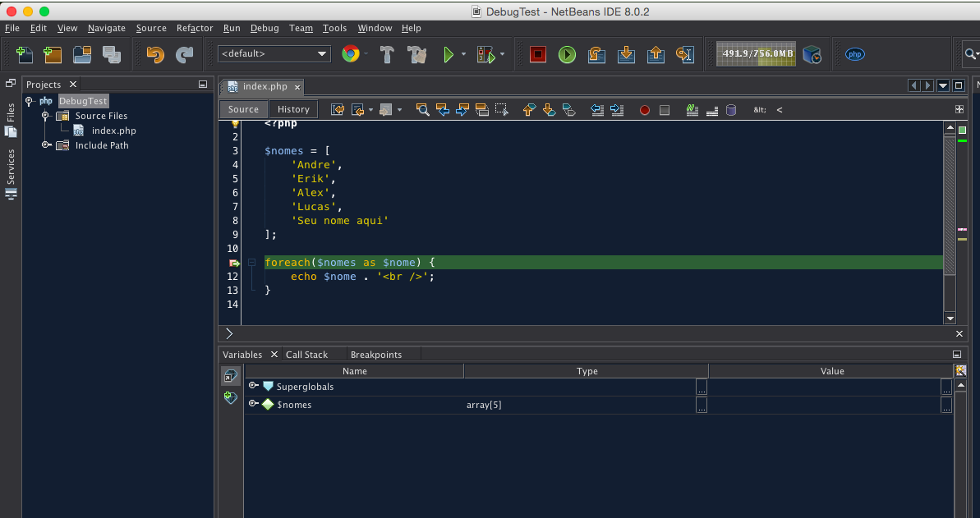Collapse the DebugTest project node

(x=29, y=101)
